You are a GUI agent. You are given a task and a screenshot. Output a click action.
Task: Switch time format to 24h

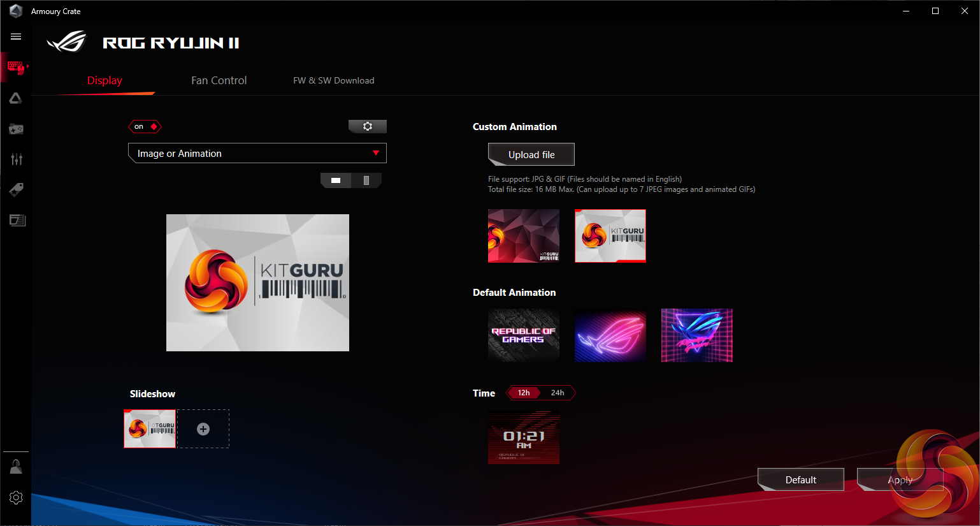coord(558,393)
